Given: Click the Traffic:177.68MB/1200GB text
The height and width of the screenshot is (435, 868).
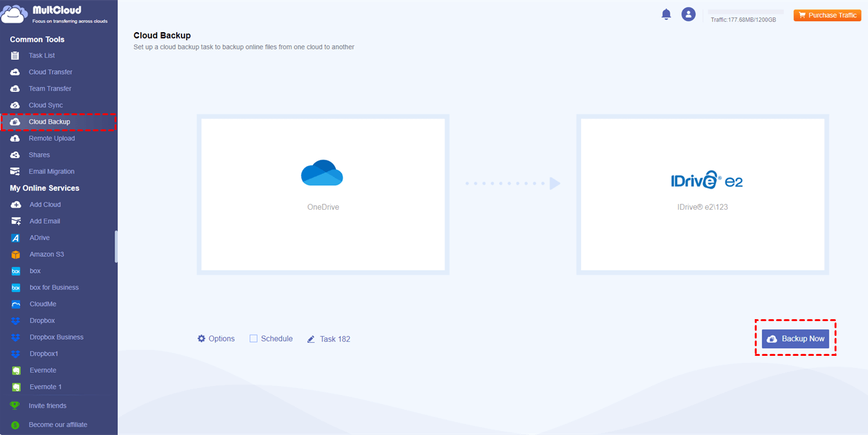Looking at the screenshot, I should click(x=743, y=20).
